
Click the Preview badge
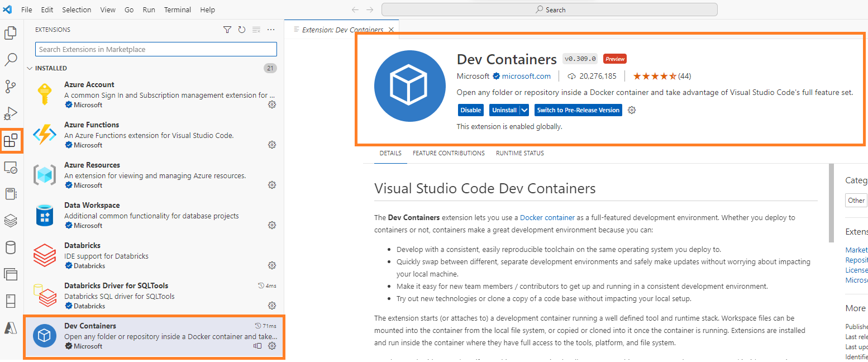[x=615, y=59]
